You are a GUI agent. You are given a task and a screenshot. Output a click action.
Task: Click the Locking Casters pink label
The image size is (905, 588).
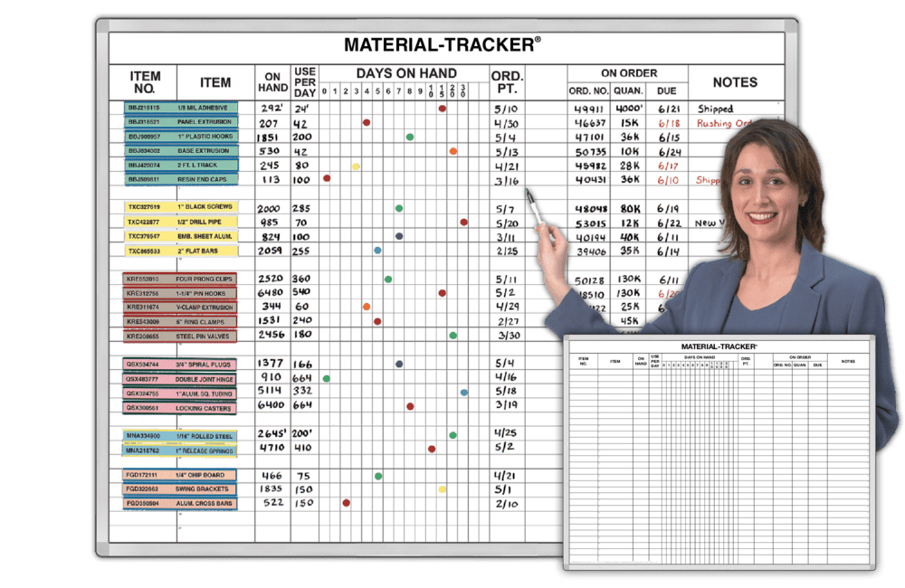(x=205, y=408)
